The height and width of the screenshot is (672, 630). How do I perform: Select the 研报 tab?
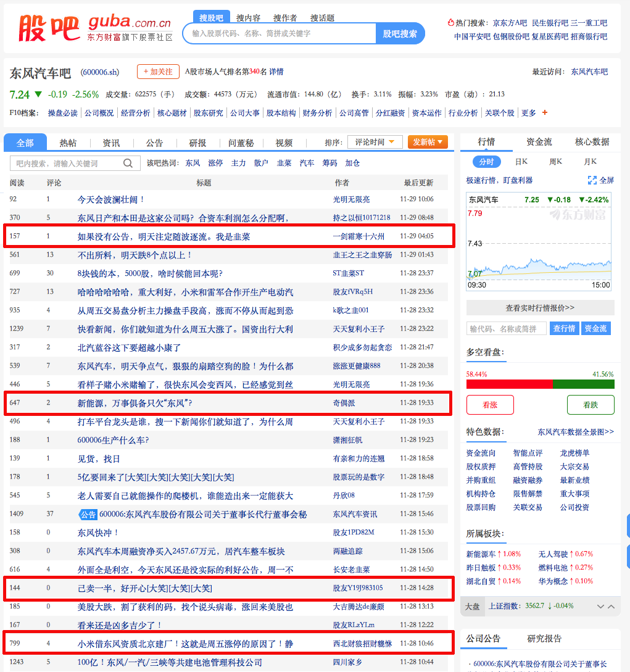[x=197, y=143]
